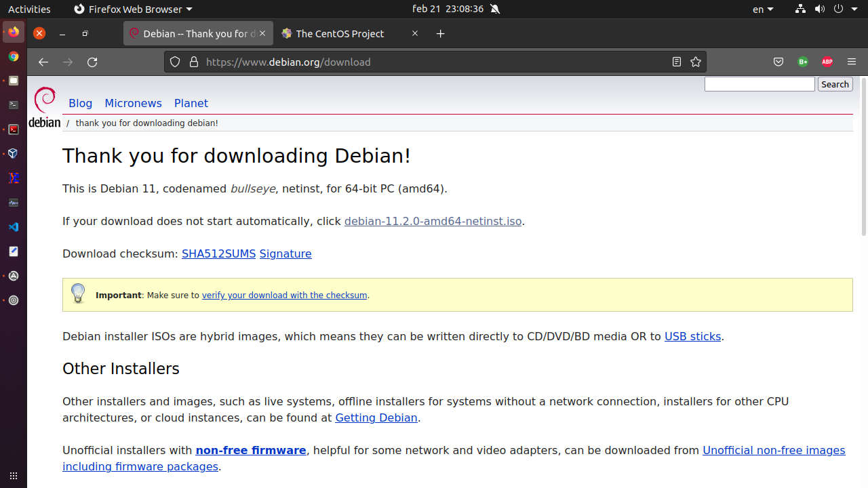
Task: Open Firefox hamburger application menu
Action: [x=852, y=62]
